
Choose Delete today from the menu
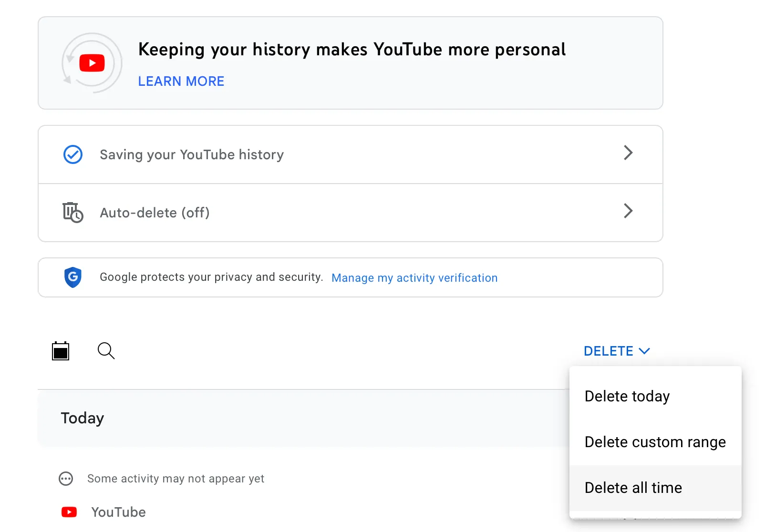pos(655,396)
